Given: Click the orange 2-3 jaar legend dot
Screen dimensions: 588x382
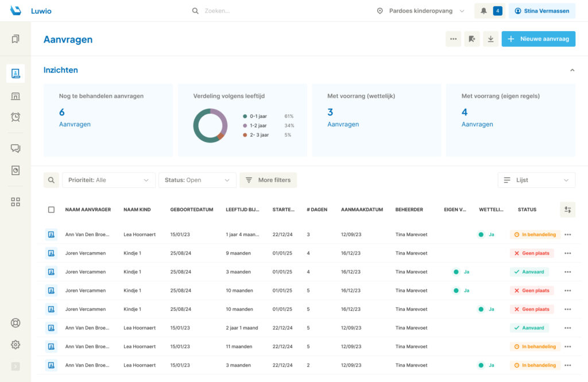Looking at the screenshot, I should tap(245, 135).
